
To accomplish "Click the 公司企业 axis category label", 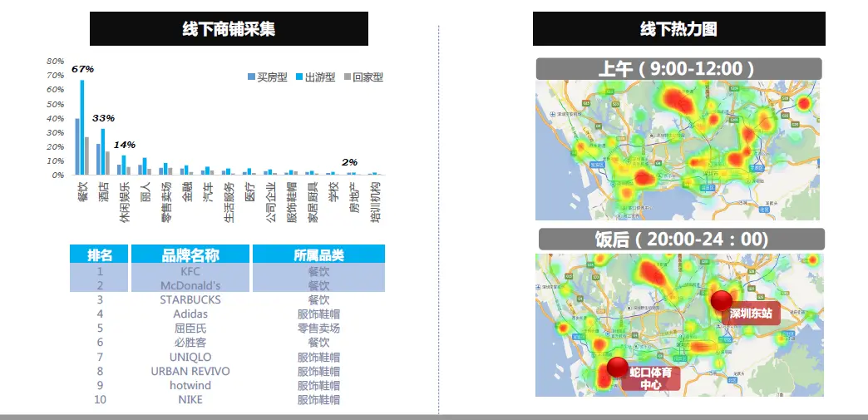I will [271, 202].
